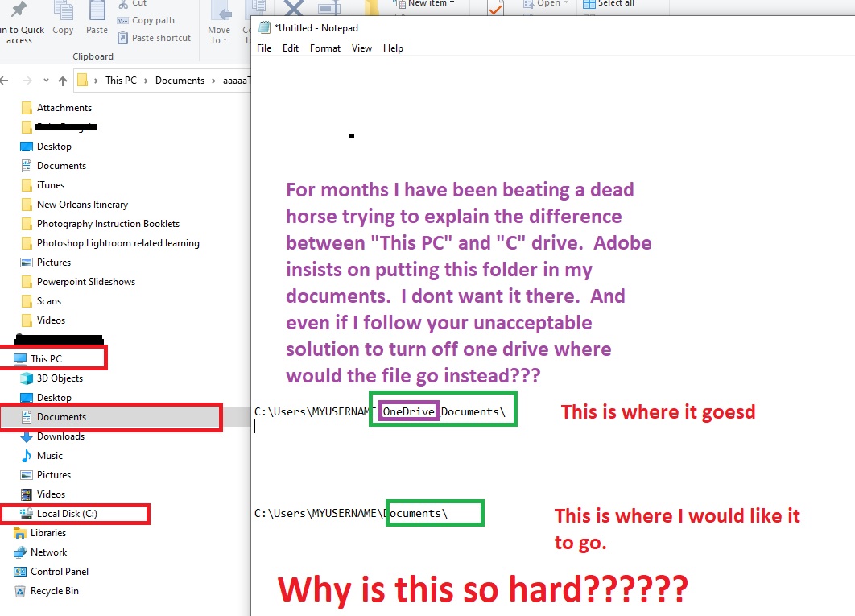Click Copy path in Clipboard group
The height and width of the screenshot is (616, 855).
coord(147,20)
